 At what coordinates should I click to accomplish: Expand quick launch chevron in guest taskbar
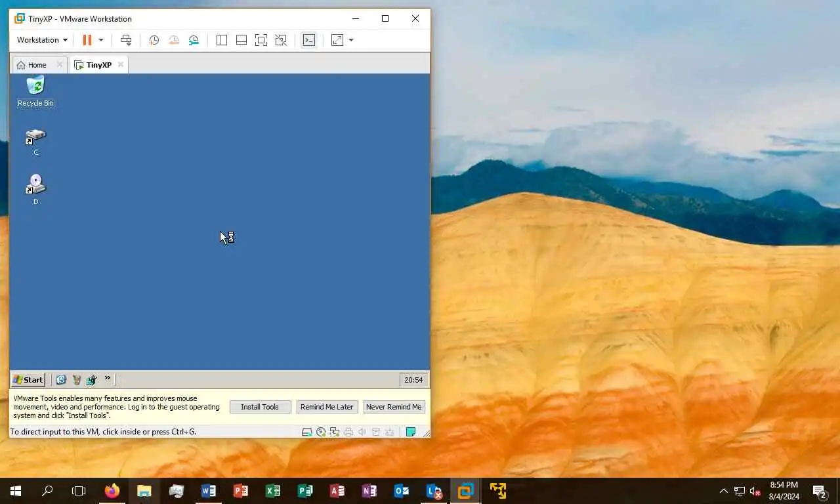108,378
